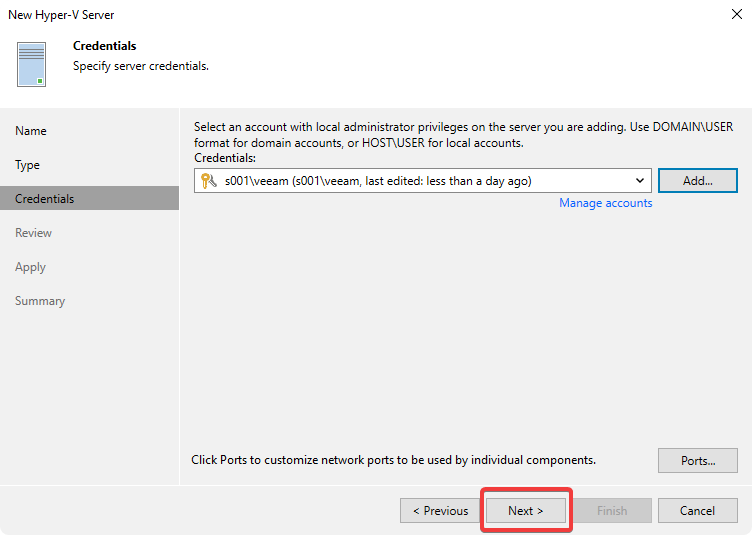This screenshot has width=752, height=535.
Task: Expand the Credentials dropdown arrow
Action: 640,181
